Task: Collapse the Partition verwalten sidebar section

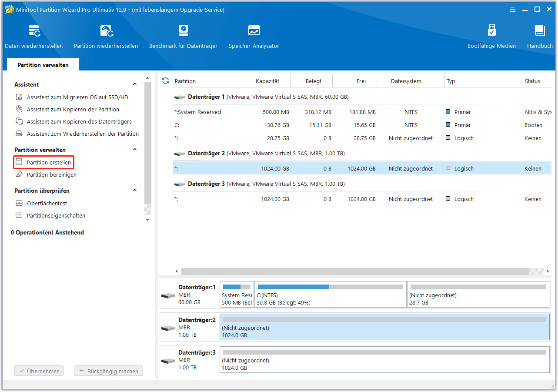Action: pyautogui.click(x=135, y=150)
